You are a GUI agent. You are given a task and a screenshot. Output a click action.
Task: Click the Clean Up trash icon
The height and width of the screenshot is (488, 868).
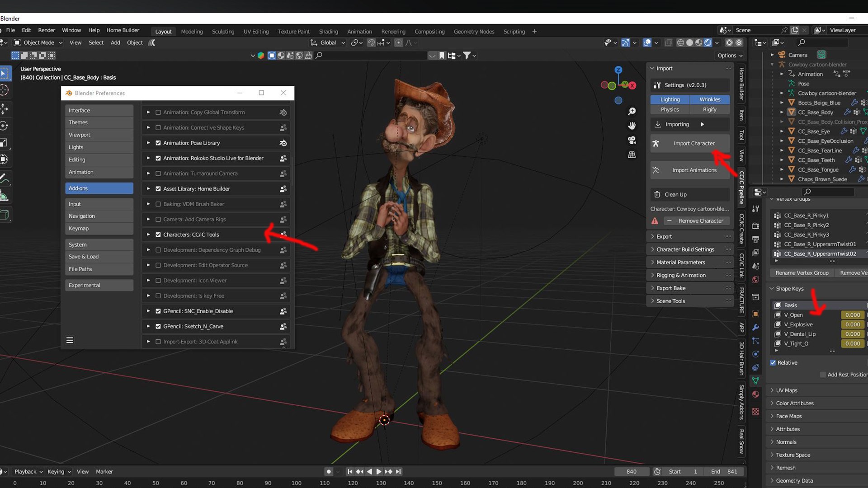[657, 194]
